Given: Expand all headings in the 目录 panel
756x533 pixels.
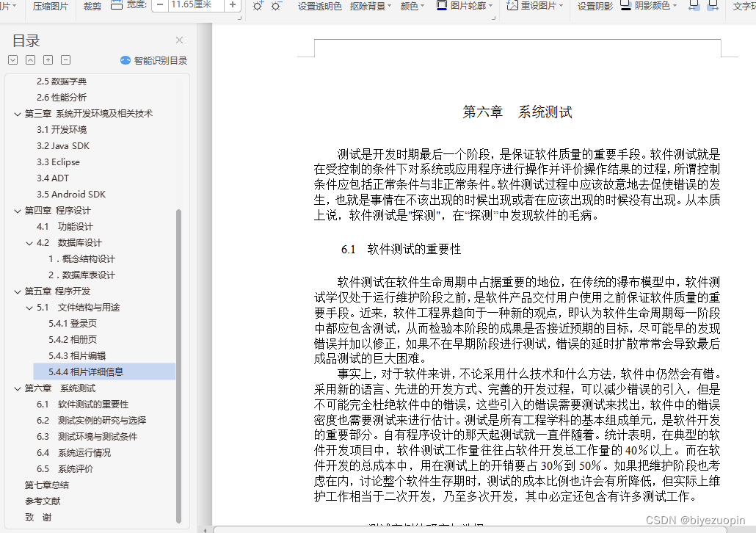Looking at the screenshot, I should 13,59.
